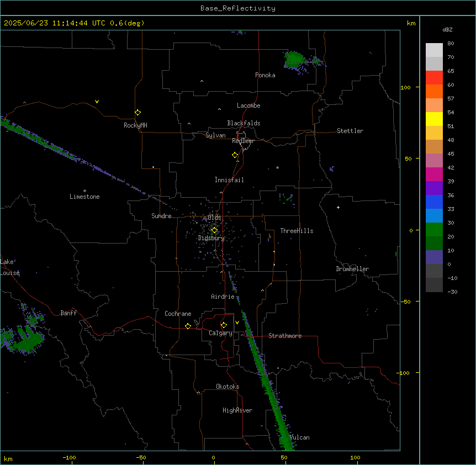Screen dimensions: 476x465
Task: Select the blue 36-33 dBZ legend swatch
Action: click(434, 202)
